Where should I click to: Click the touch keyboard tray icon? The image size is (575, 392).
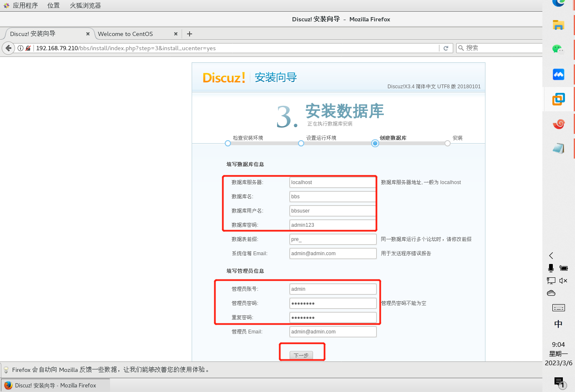[558, 308]
